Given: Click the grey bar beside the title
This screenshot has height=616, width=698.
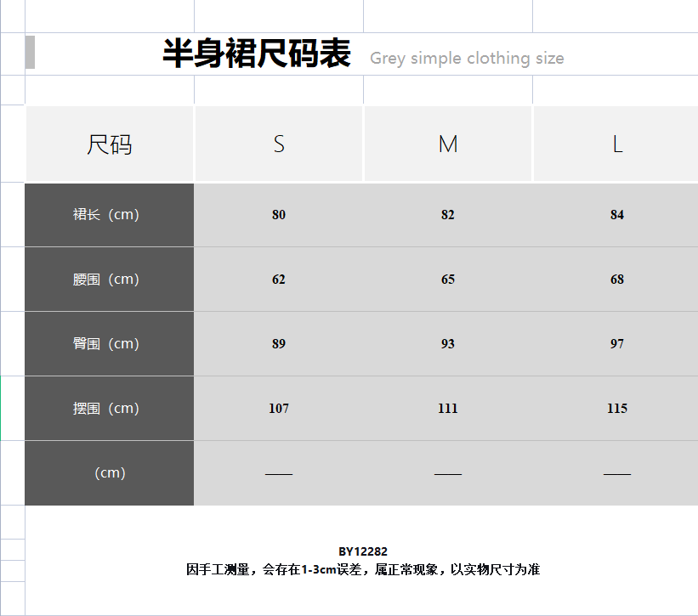Looking at the screenshot, I should (30, 53).
